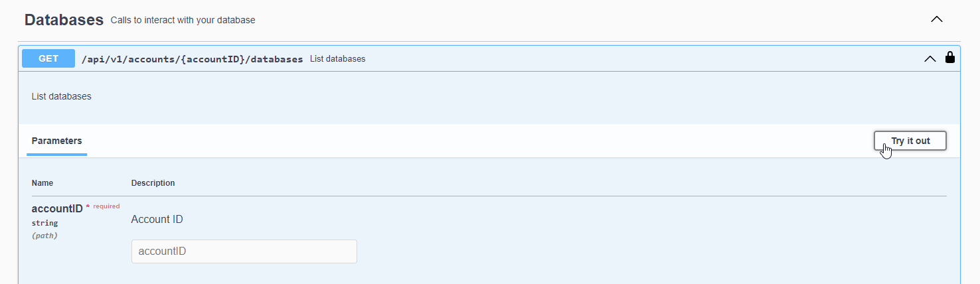Click the red required label
Screen dimensions: 980x284
tap(106, 206)
